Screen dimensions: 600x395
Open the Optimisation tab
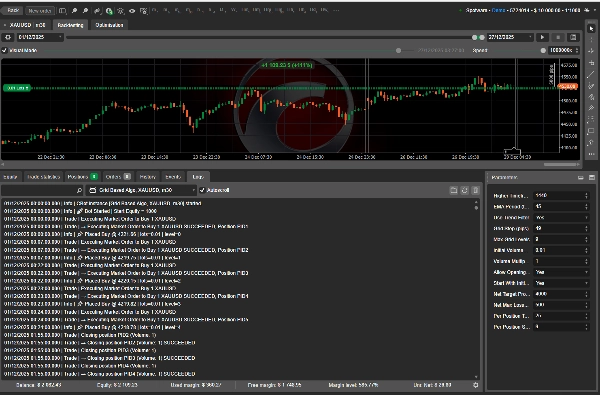(x=109, y=25)
